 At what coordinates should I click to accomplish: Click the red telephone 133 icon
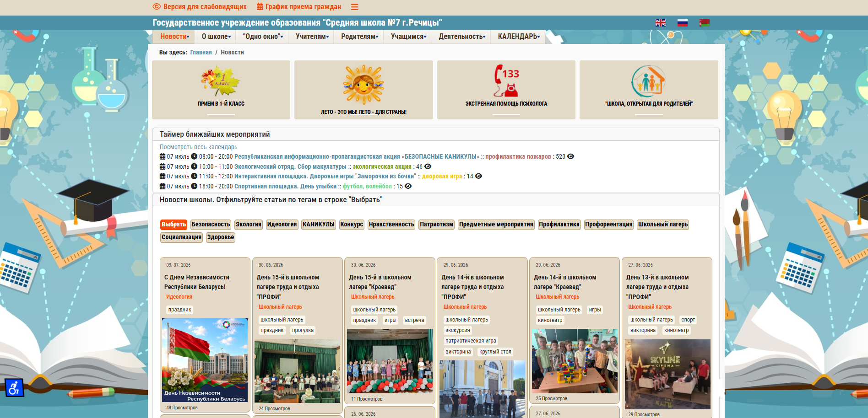pos(506,80)
